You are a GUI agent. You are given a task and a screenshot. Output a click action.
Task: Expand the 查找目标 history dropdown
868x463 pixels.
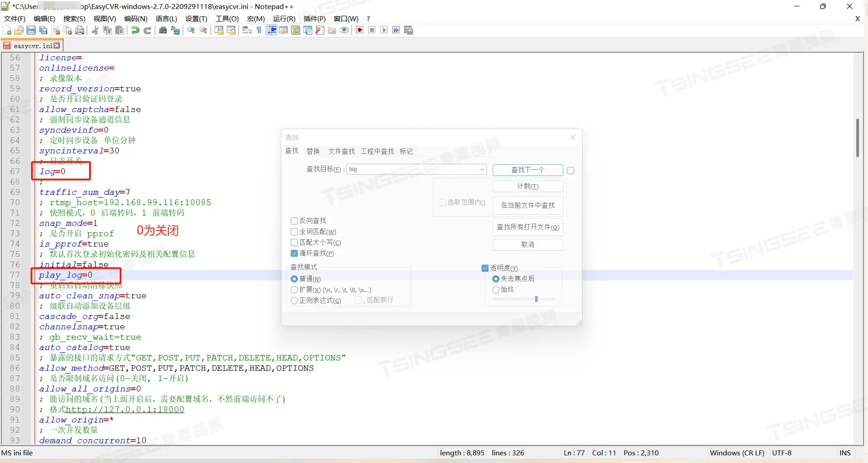pos(482,170)
